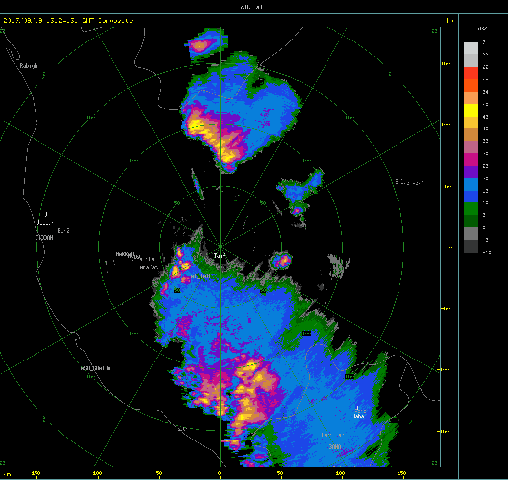Select the bright yellow legend color block
The image size is (508, 480).
pyautogui.click(x=471, y=110)
